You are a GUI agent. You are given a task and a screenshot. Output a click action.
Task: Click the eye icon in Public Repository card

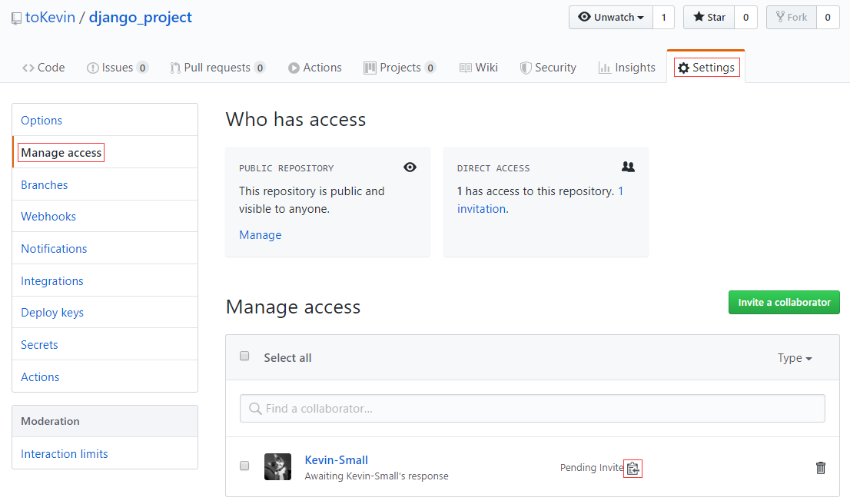pos(410,167)
